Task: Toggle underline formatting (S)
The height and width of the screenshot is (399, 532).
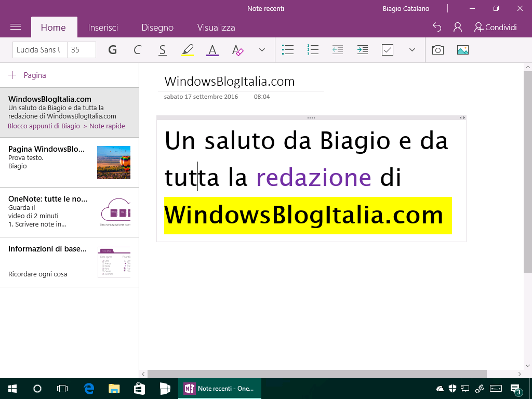Action: click(163, 50)
